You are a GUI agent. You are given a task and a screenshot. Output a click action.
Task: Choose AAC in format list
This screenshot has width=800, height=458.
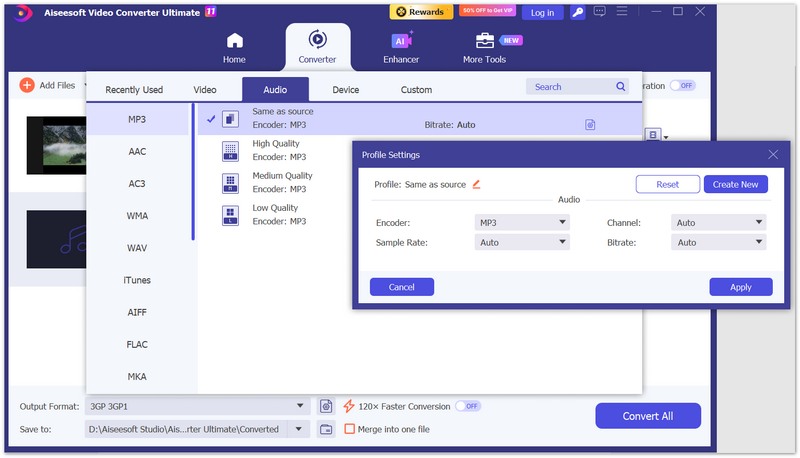(137, 151)
